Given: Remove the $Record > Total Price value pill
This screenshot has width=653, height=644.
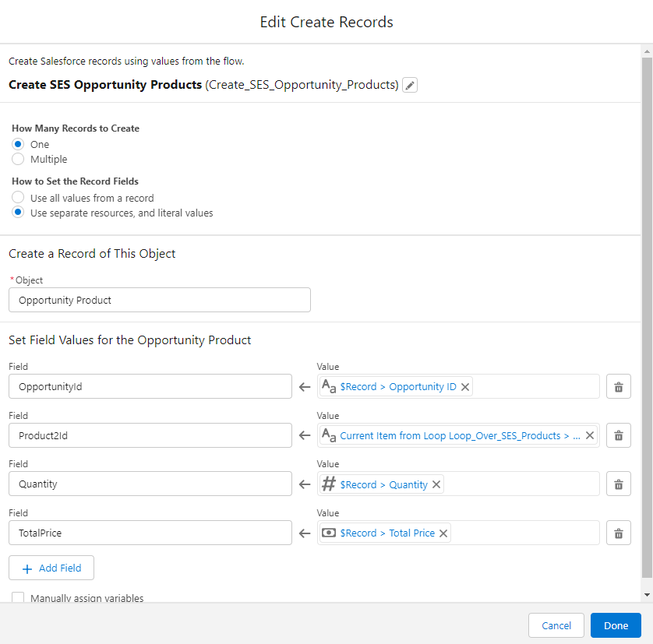Looking at the screenshot, I should click(443, 533).
